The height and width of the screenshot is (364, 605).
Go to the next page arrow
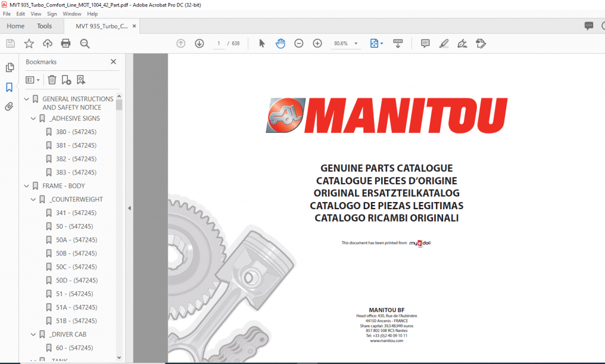tap(200, 43)
